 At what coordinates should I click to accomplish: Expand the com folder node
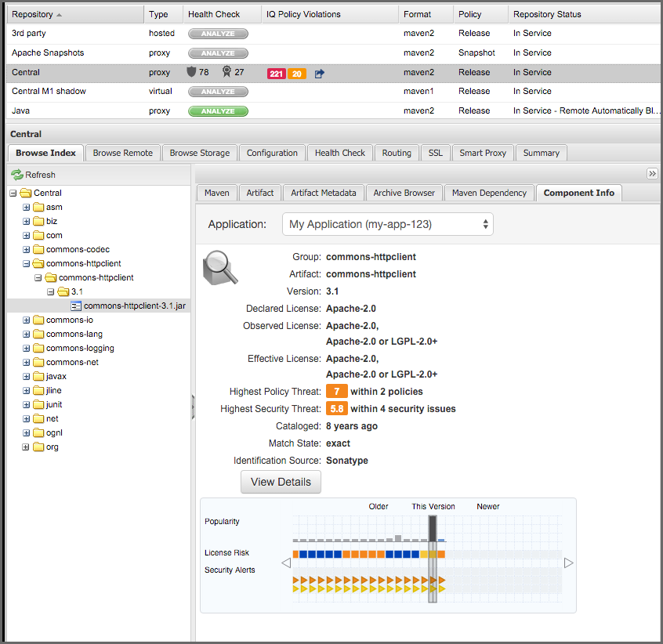click(26, 235)
